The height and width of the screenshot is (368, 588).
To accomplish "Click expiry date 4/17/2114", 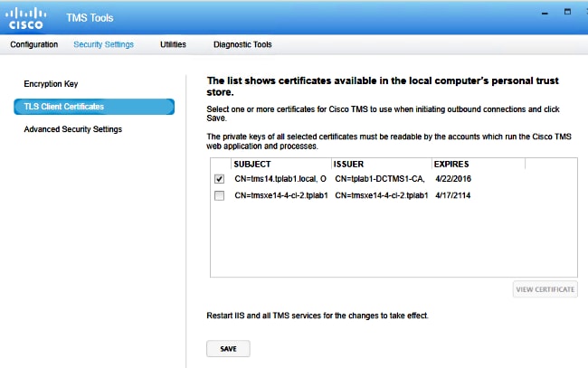I will [452, 195].
